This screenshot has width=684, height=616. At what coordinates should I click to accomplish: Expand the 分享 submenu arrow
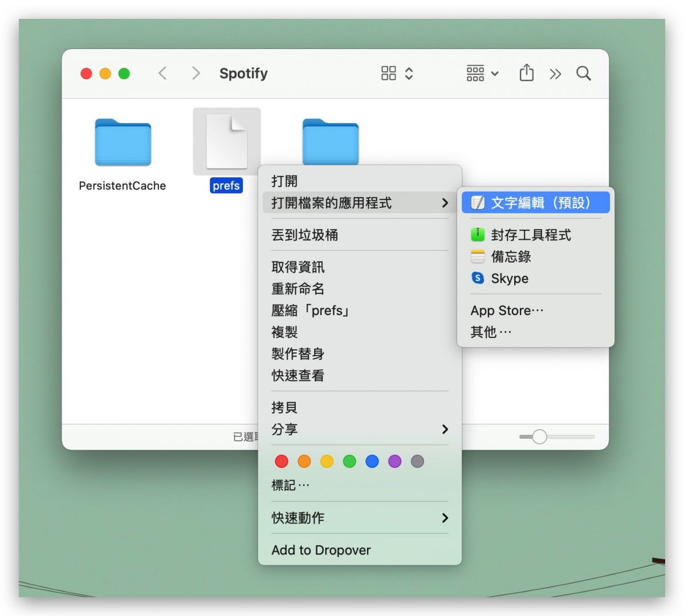pyautogui.click(x=445, y=429)
